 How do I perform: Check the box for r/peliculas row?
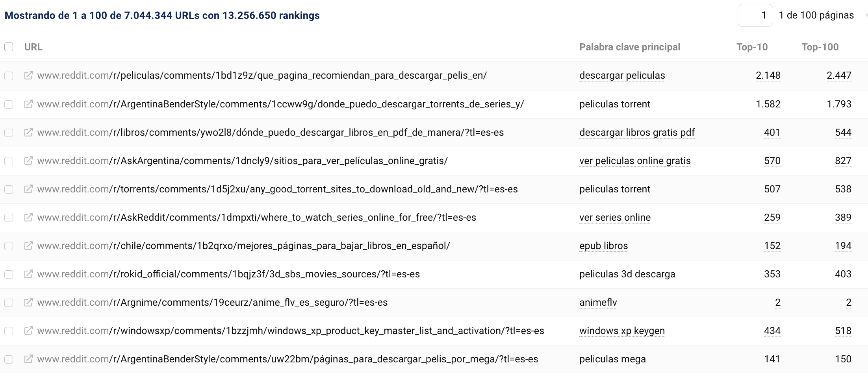[x=9, y=76]
